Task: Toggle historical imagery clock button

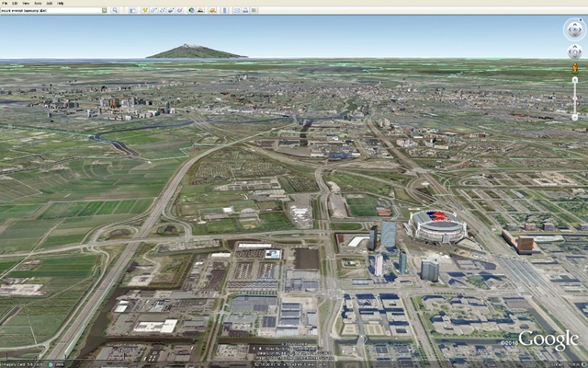Action: click(191, 10)
